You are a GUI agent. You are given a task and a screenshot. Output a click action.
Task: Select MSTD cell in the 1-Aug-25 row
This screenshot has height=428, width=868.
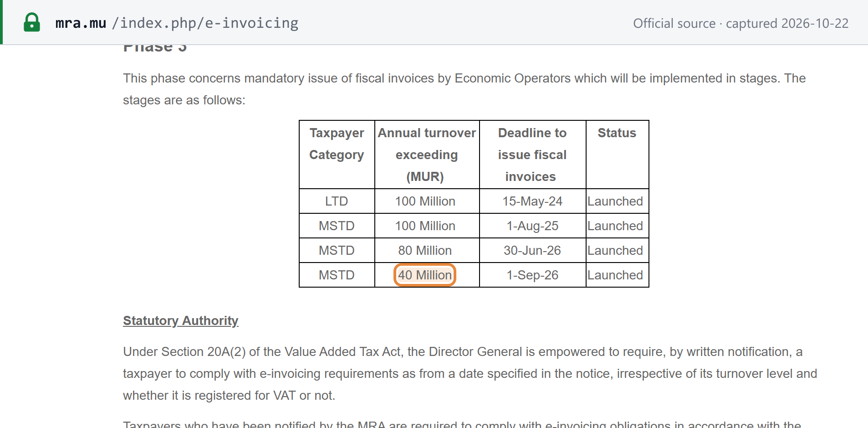point(337,226)
